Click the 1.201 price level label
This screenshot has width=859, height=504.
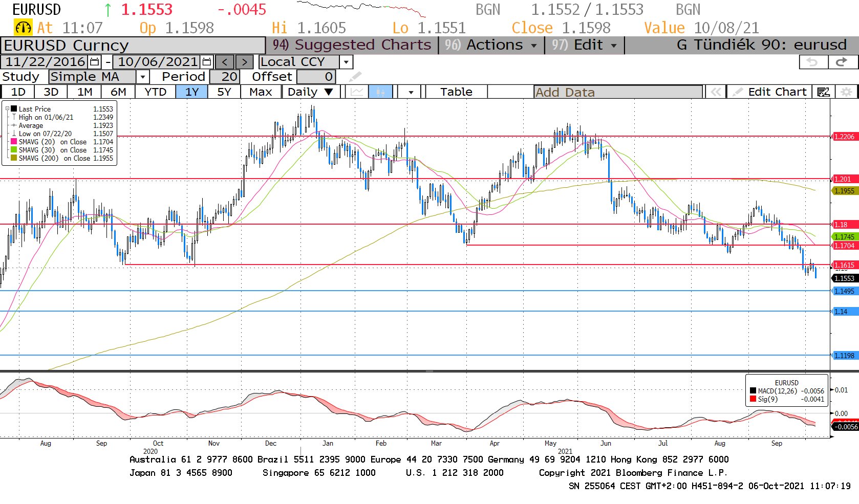[x=844, y=179]
